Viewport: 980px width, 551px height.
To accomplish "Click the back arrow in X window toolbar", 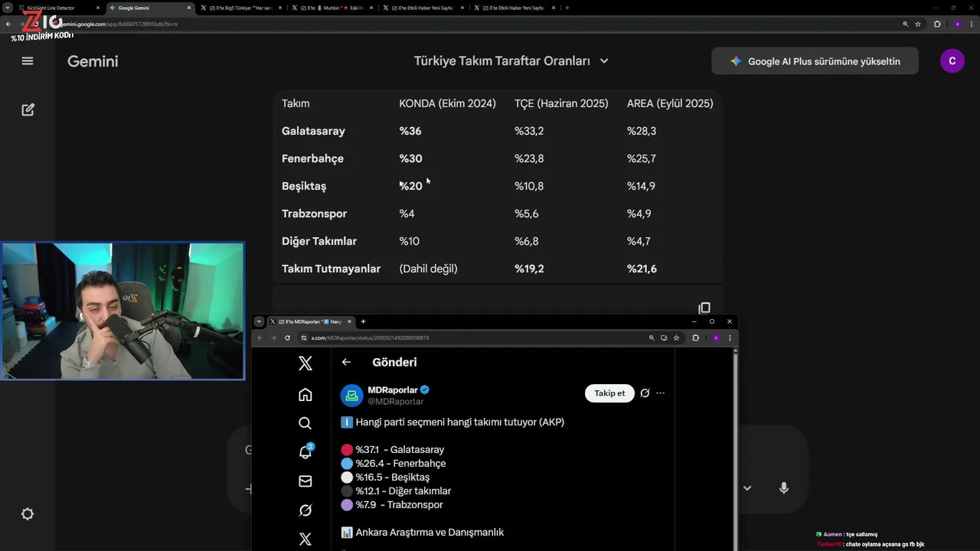I will 260,337.
